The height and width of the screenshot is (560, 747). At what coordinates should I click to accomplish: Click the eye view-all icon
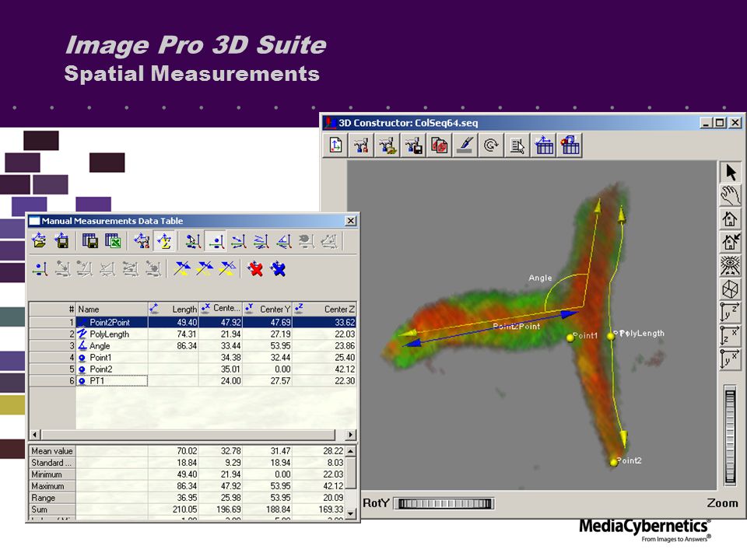click(x=730, y=265)
